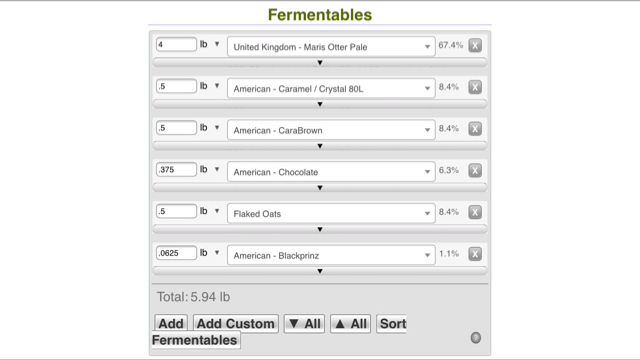This screenshot has height=360, width=640.
Task: Click the Add Custom button
Action: pos(236,323)
